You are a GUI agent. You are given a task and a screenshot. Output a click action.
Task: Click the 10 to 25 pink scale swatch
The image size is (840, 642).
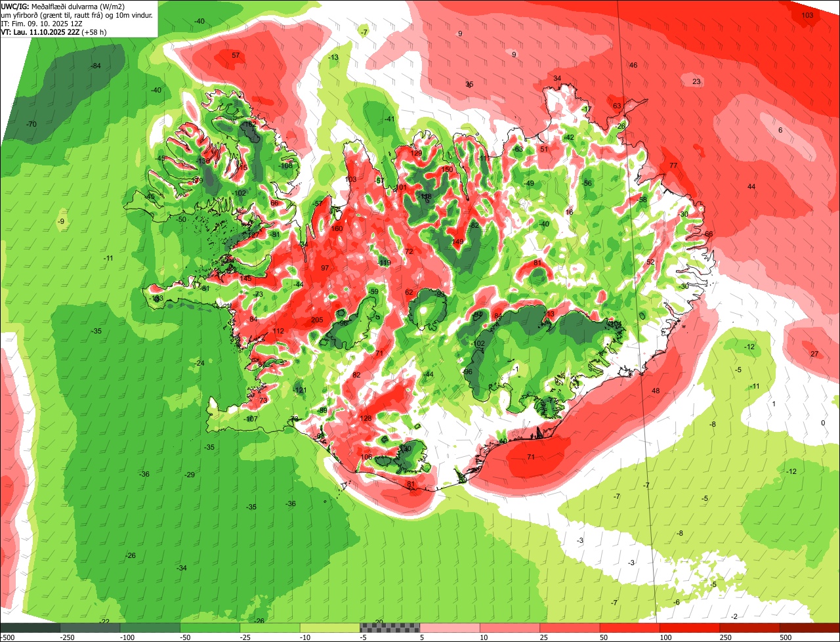[x=510, y=627]
